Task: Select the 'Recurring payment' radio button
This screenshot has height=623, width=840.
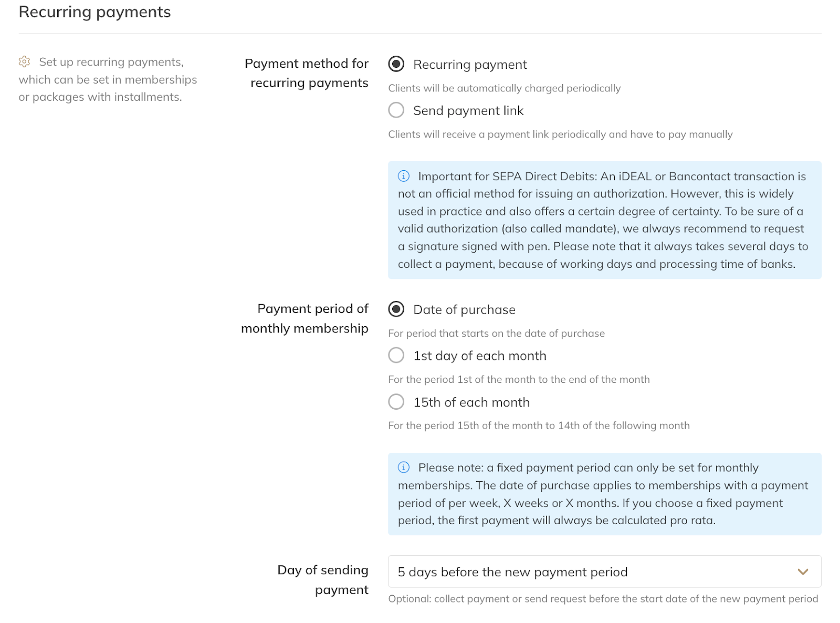Action: pyautogui.click(x=396, y=64)
